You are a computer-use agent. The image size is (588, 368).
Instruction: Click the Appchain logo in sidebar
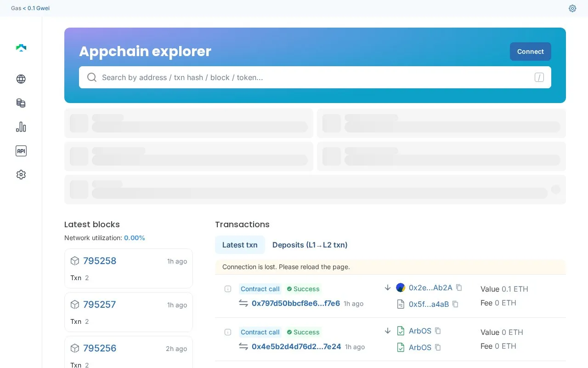click(21, 48)
